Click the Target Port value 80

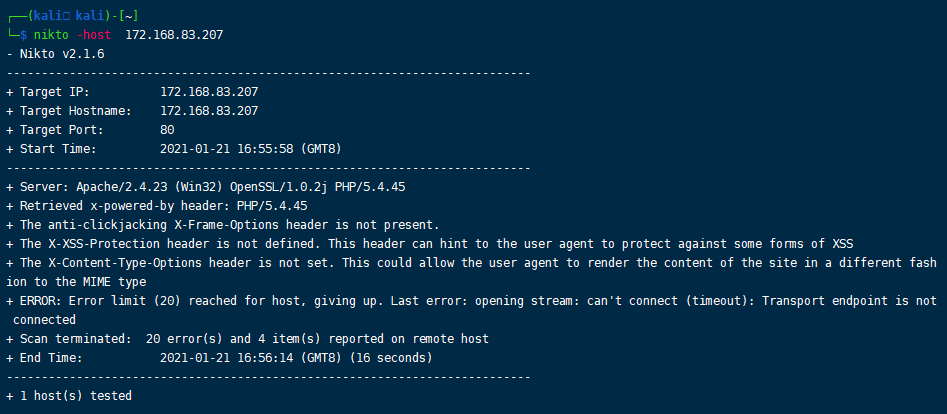[x=167, y=130]
